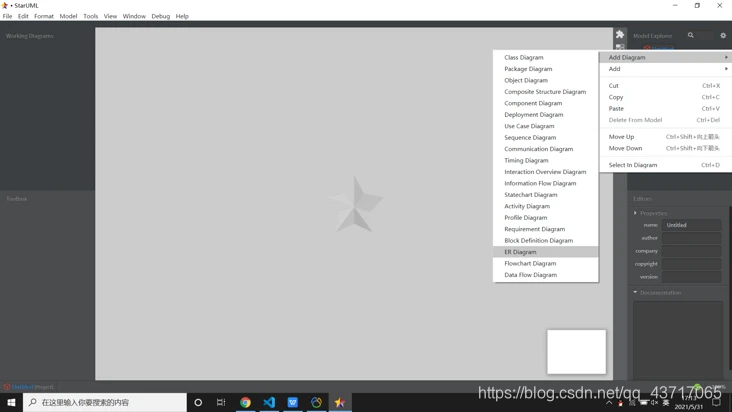Collapse the Properties section

pos(635,213)
